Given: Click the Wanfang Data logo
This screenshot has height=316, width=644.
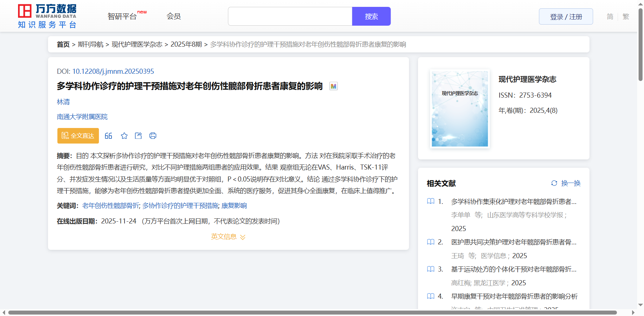Looking at the screenshot, I should [47, 16].
